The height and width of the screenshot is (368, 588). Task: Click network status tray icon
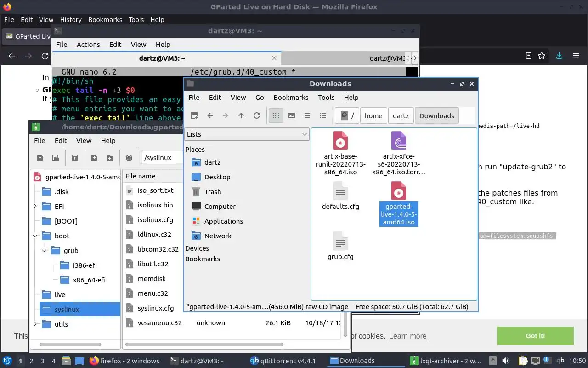coord(536,361)
